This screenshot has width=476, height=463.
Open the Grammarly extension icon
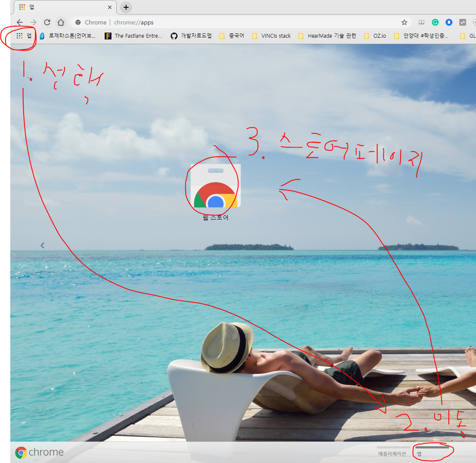(435, 22)
